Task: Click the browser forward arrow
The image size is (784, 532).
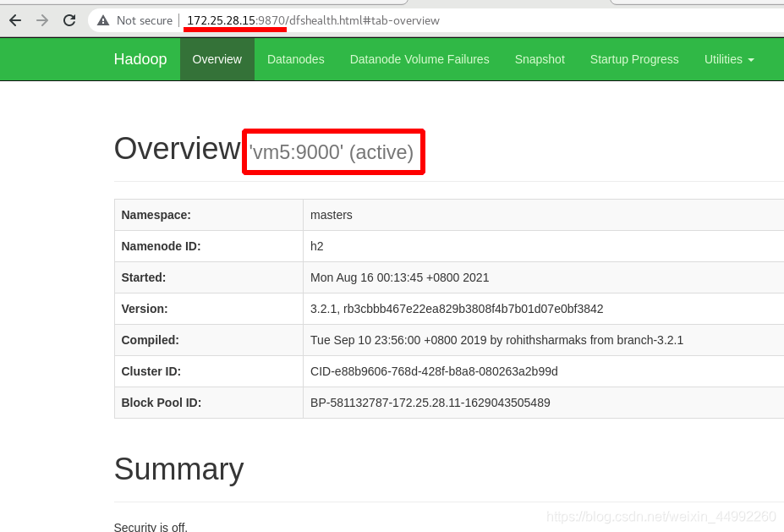Action: click(42, 20)
